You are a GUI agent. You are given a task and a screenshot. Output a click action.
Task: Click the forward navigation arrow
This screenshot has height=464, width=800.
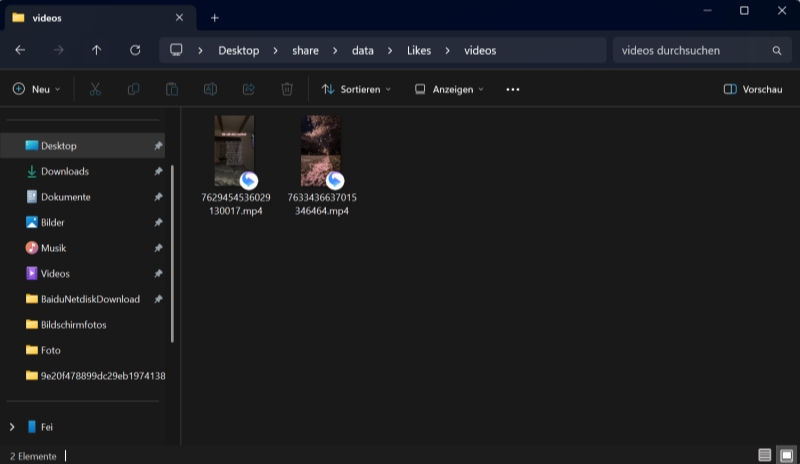click(59, 50)
